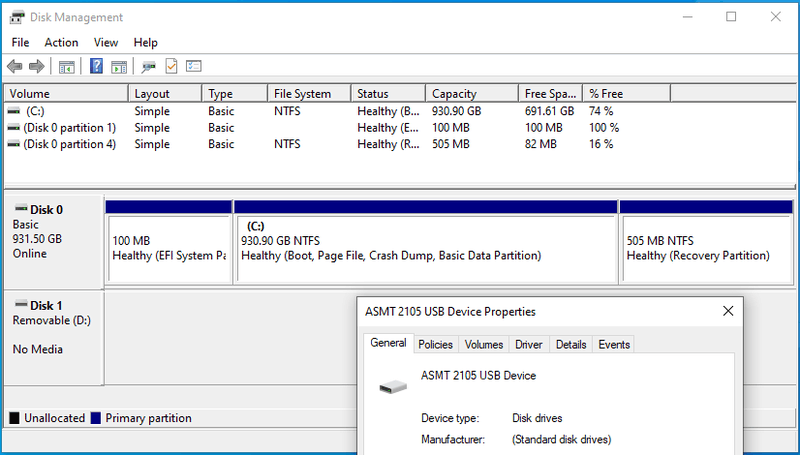Viewport: 800px width, 455px height.
Task: Click the 691.61 GB free space cell
Action: [549, 111]
